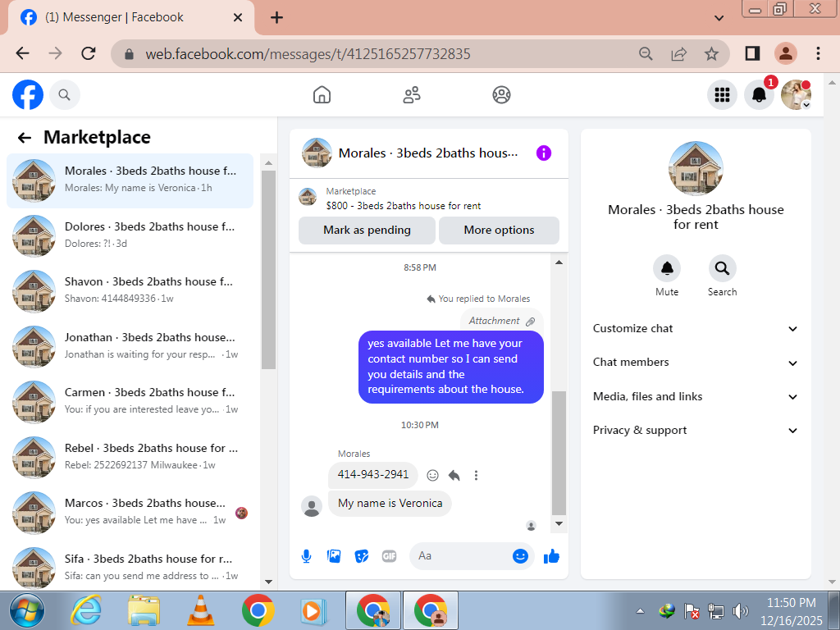Attach a photo using image icon
Screen dimensions: 840x630
coord(334,556)
